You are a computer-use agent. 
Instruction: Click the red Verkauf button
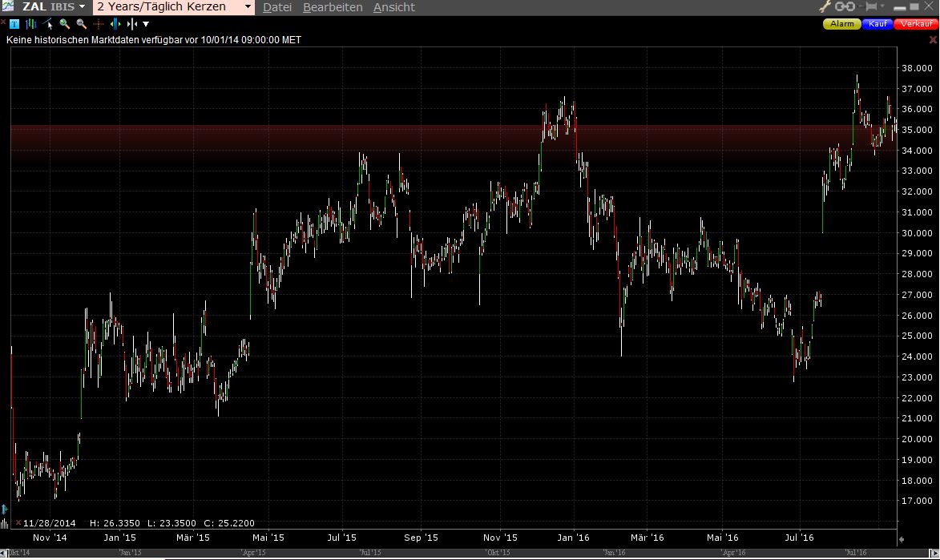(x=916, y=24)
